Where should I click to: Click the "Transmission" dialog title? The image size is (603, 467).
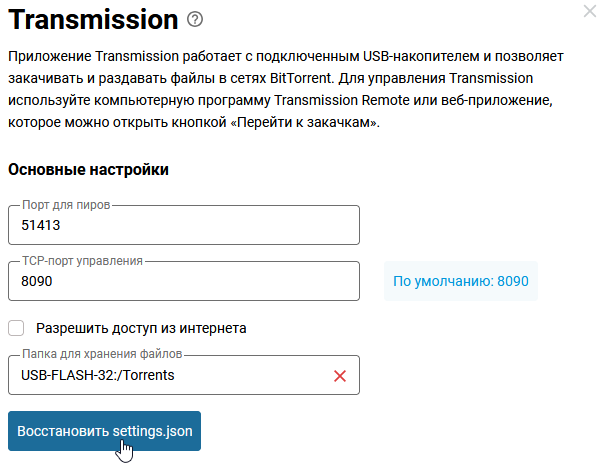(x=92, y=19)
